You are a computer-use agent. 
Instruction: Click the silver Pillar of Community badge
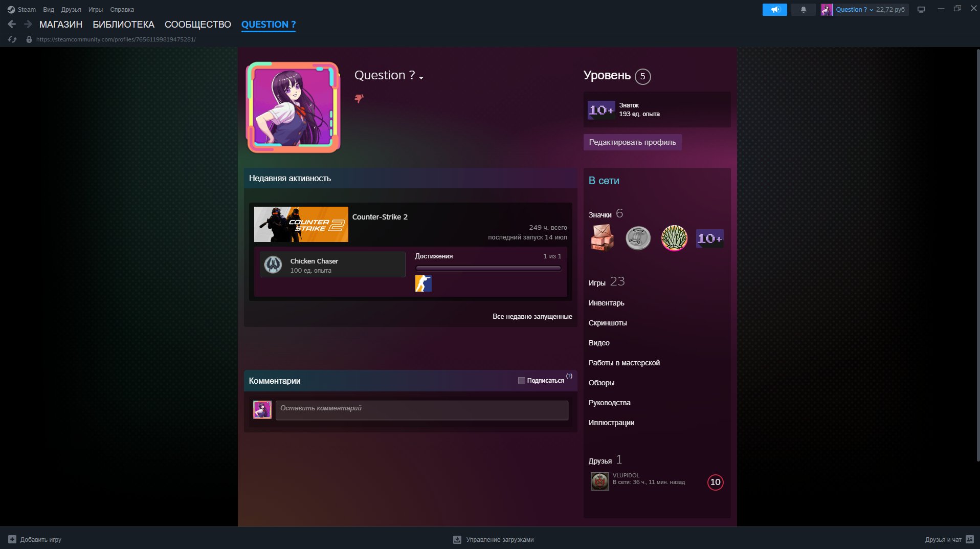pos(638,237)
